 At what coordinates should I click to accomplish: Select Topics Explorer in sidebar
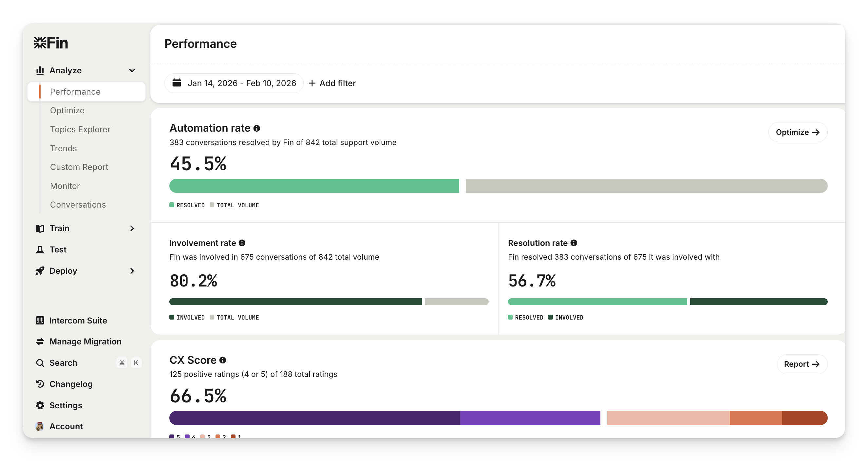pos(80,129)
